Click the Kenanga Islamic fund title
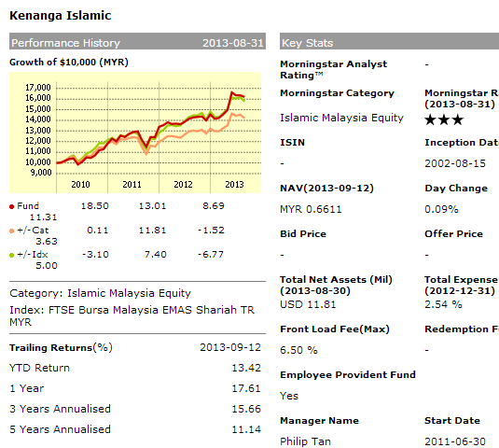 [x=60, y=16]
